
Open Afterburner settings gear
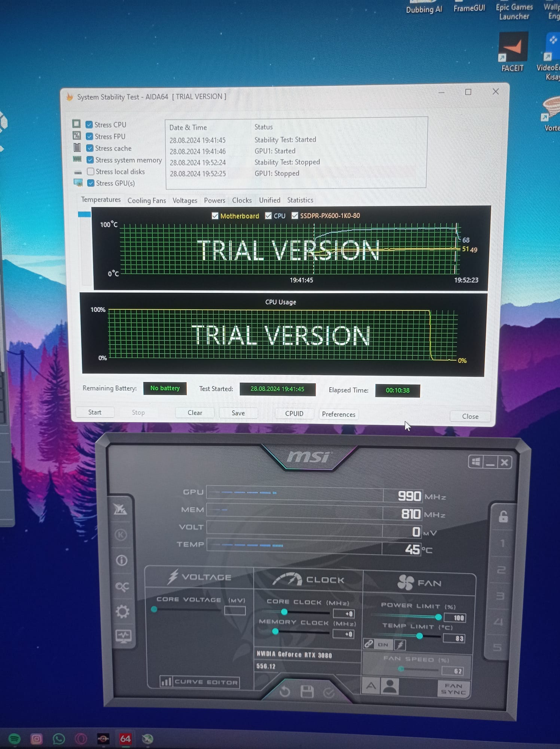pos(122,612)
